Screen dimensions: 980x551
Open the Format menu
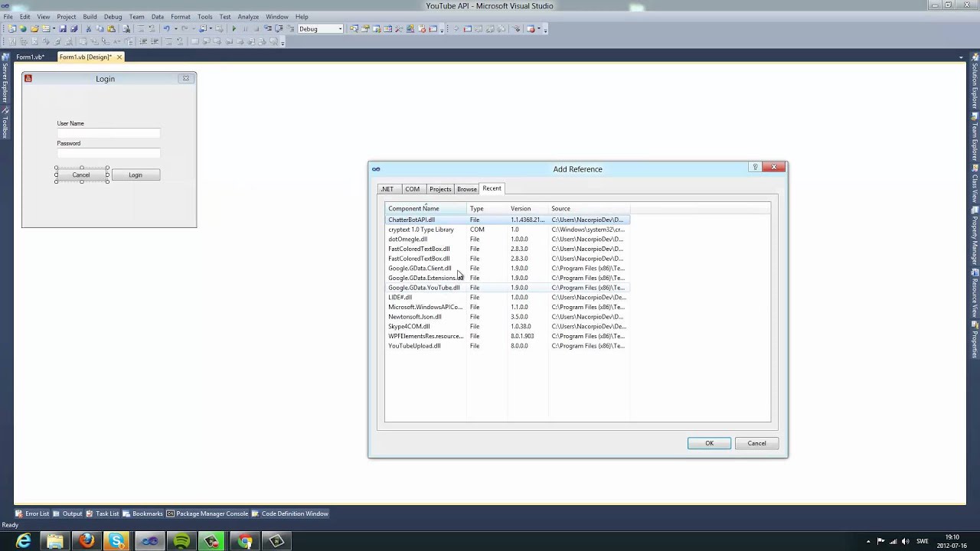(181, 17)
